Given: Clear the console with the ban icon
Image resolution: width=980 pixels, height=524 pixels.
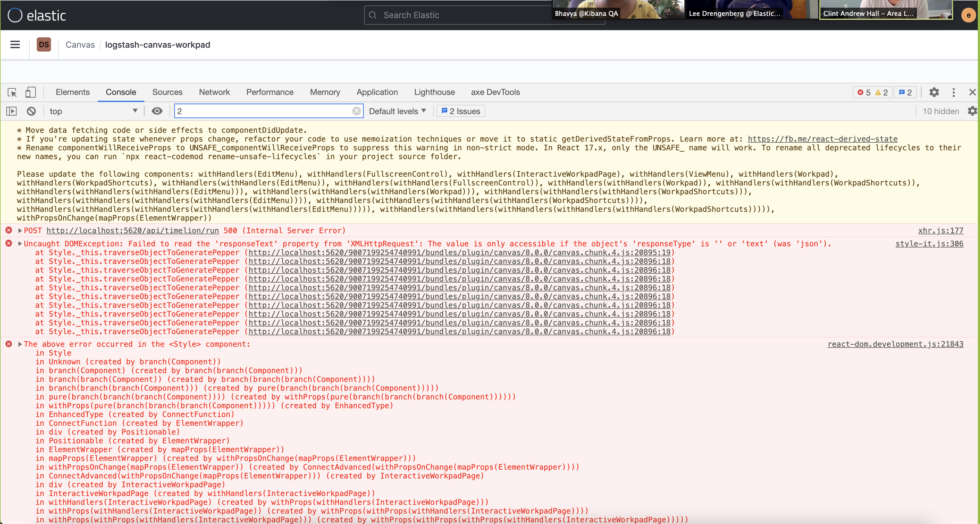Looking at the screenshot, I should pyautogui.click(x=32, y=111).
